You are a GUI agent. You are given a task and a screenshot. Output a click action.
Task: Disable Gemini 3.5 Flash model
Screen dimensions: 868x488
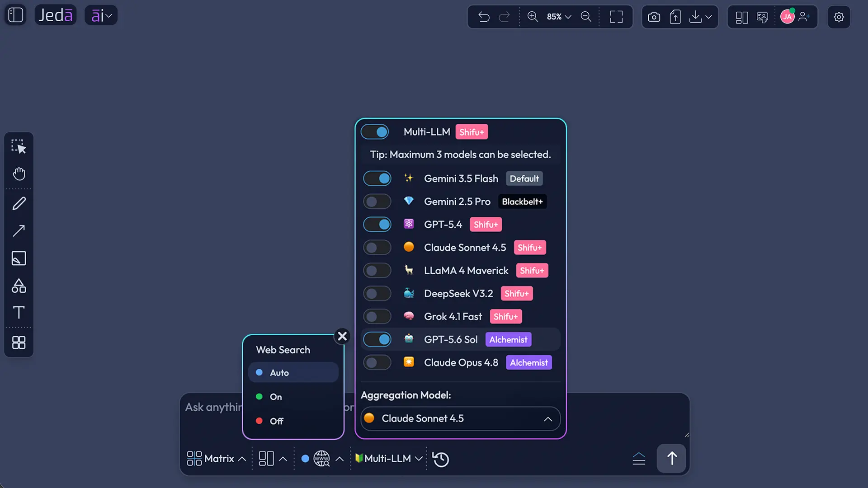(x=377, y=178)
